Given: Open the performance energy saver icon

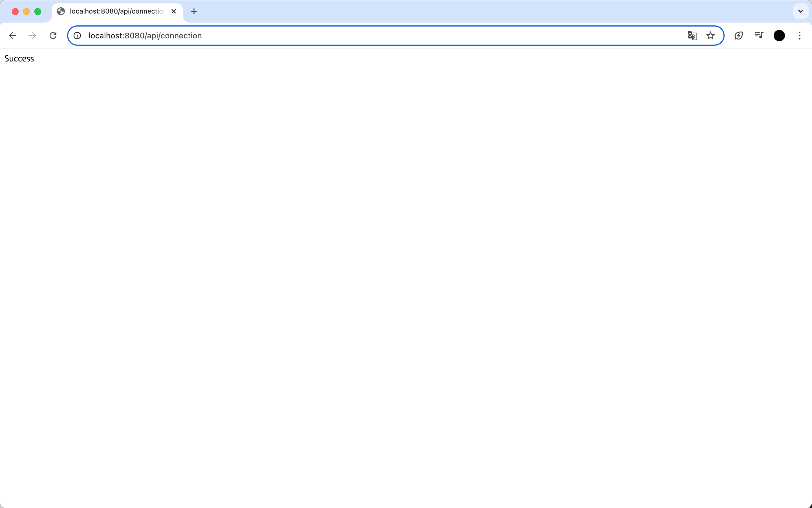Looking at the screenshot, I should tap(738, 36).
